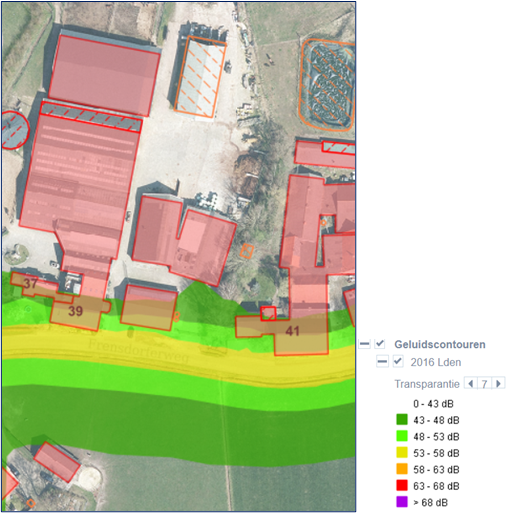Viewport: 525px width, 513px height.
Task: Increase Transparantie with the right arrow
Action: (499, 383)
